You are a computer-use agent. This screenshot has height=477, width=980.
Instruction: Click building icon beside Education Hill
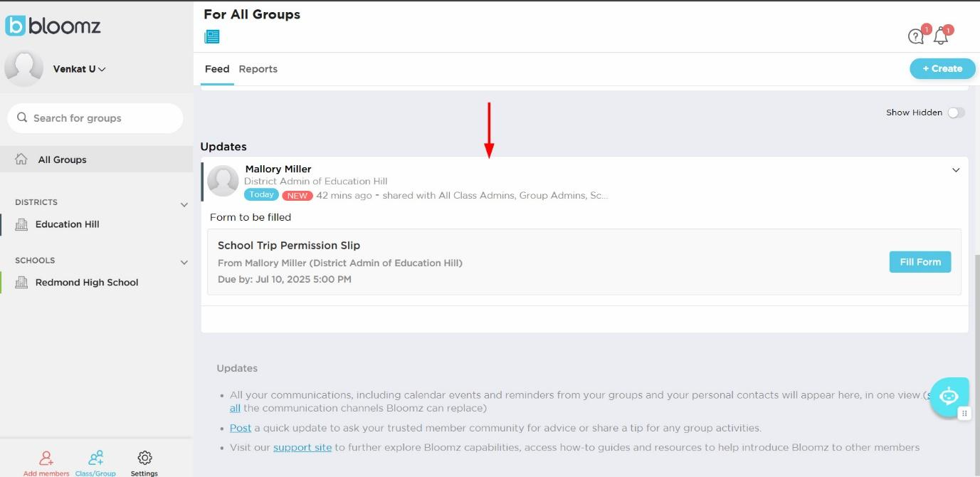click(21, 224)
